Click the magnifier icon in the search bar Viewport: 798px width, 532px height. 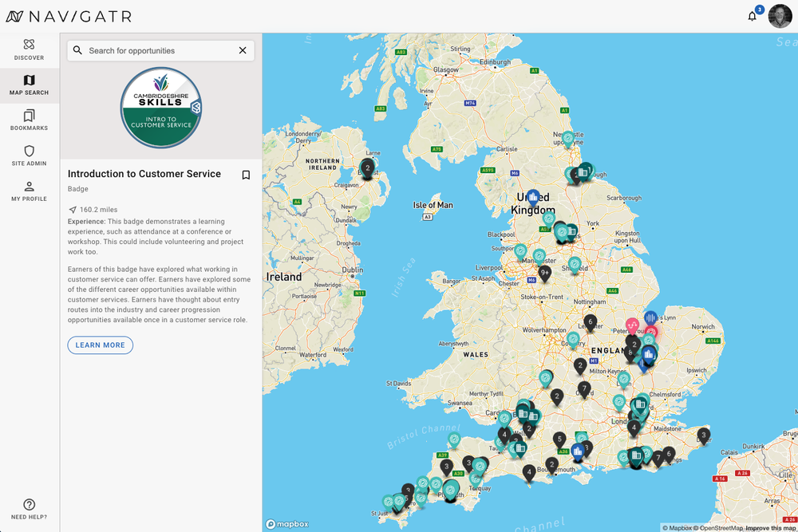[x=77, y=49]
